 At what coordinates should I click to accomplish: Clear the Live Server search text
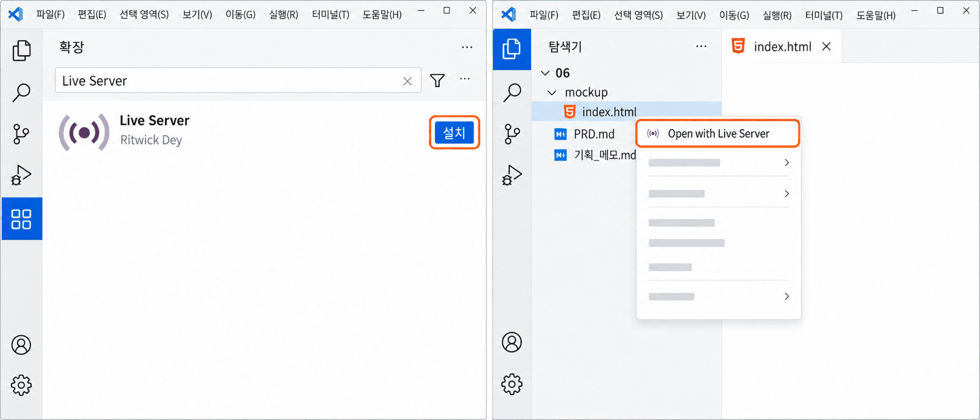point(407,81)
